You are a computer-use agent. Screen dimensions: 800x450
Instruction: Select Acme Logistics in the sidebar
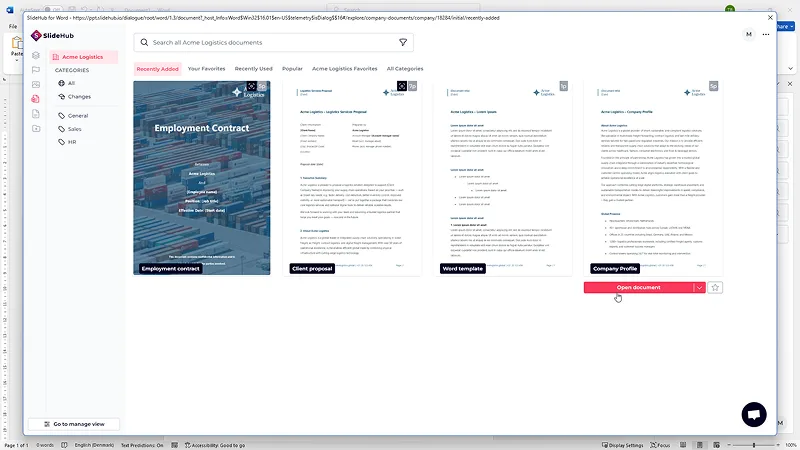pyautogui.click(x=84, y=57)
